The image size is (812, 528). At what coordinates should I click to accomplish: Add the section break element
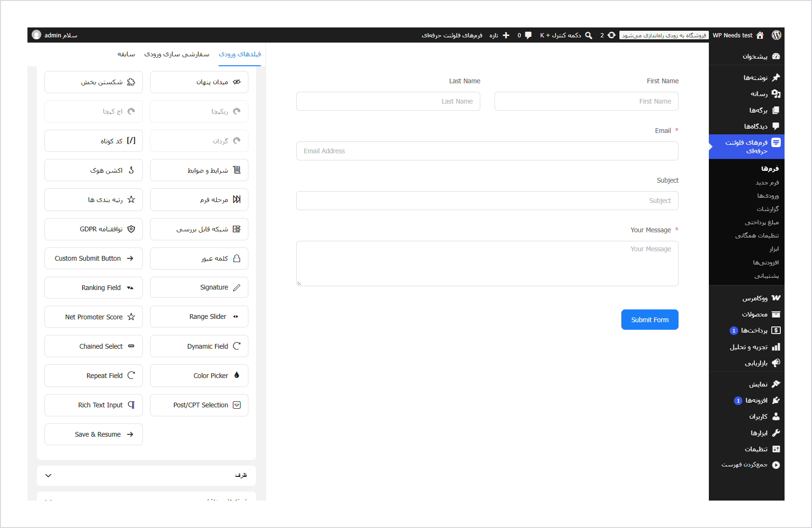pyautogui.click(x=94, y=82)
